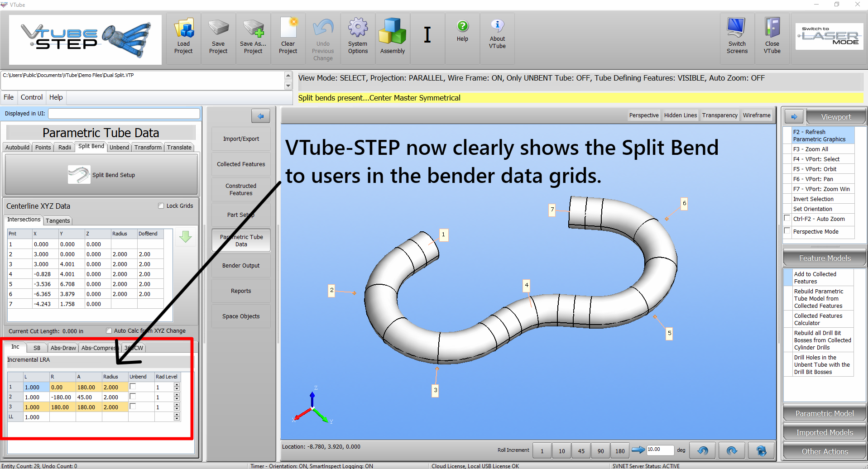Check Unbend for bend row 1
Screen dimensions: 868x469
point(133,387)
